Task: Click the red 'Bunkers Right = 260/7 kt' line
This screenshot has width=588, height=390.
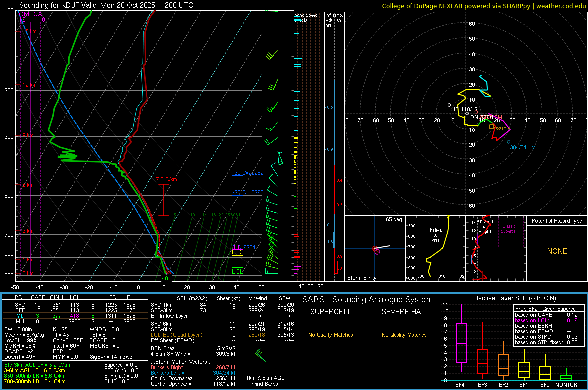Action: click(x=193, y=367)
